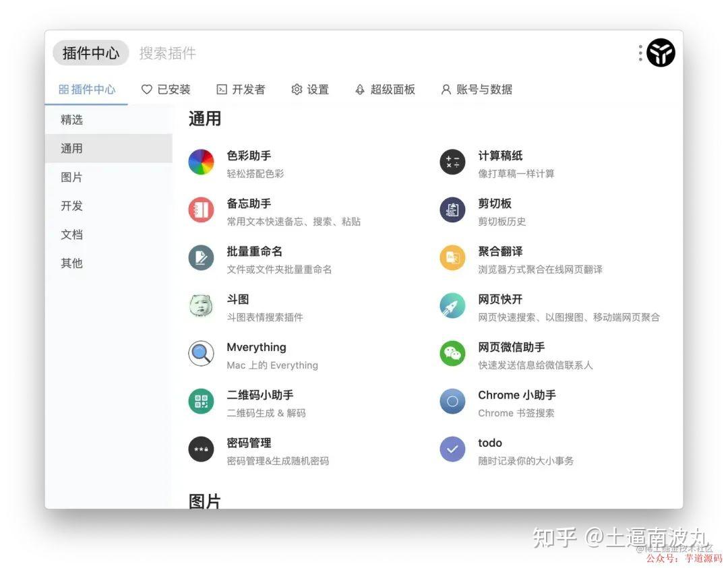The height and width of the screenshot is (568, 728).
Task: Open the 色彩助手 color wheel icon
Action: (x=201, y=162)
